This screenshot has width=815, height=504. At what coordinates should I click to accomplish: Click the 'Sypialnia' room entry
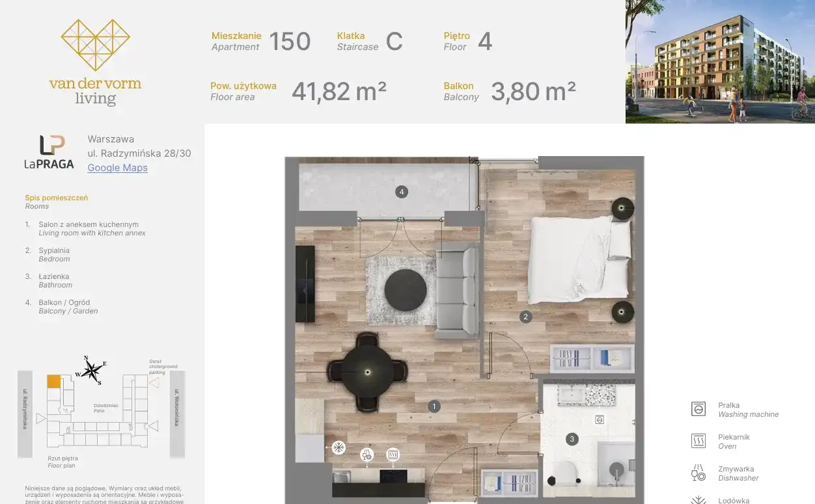(54, 250)
